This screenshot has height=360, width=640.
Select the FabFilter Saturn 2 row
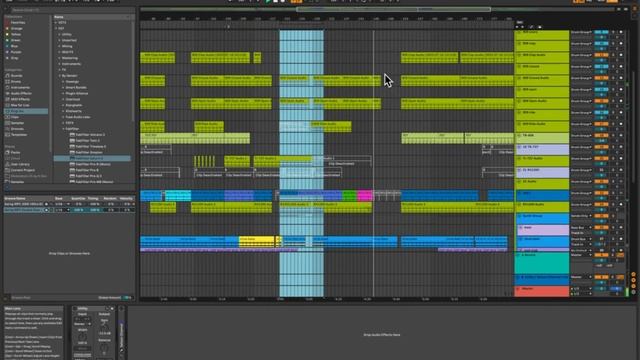(92, 158)
